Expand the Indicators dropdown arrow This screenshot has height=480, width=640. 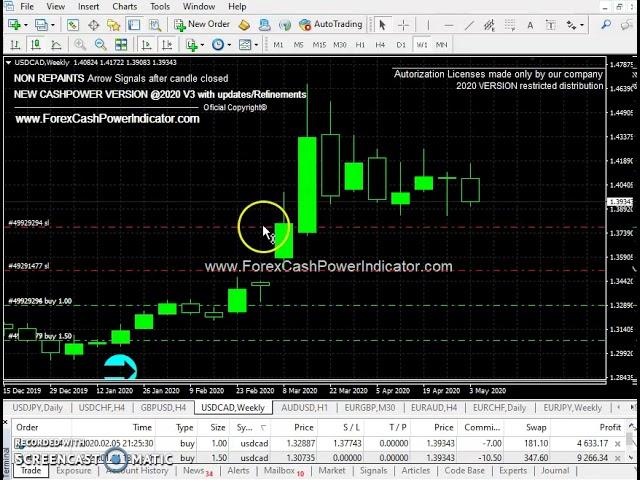(202, 45)
